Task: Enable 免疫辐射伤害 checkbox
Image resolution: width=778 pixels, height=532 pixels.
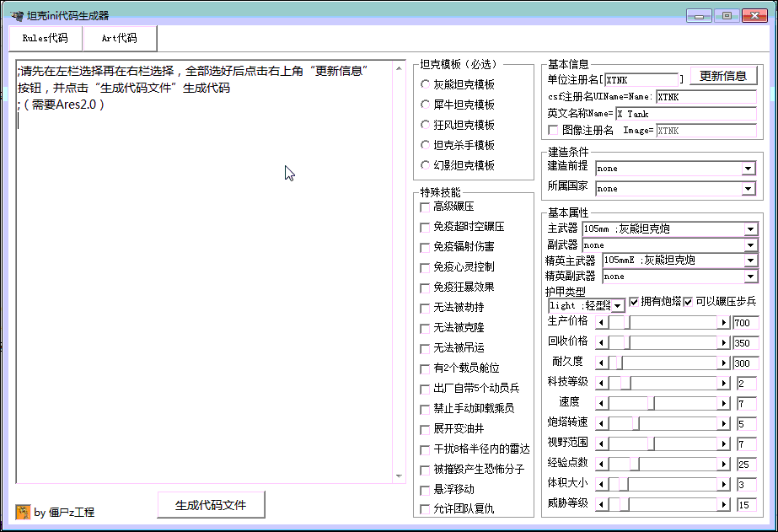Action: coord(425,247)
